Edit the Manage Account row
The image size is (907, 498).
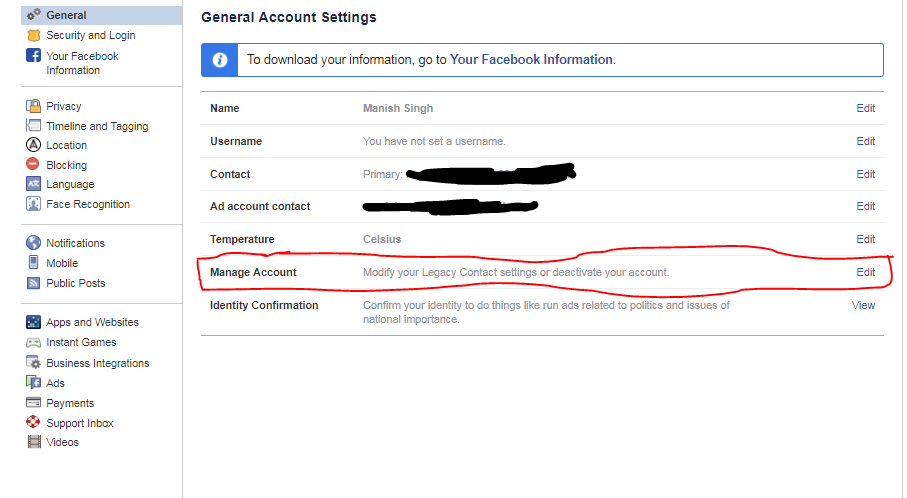pos(865,272)
